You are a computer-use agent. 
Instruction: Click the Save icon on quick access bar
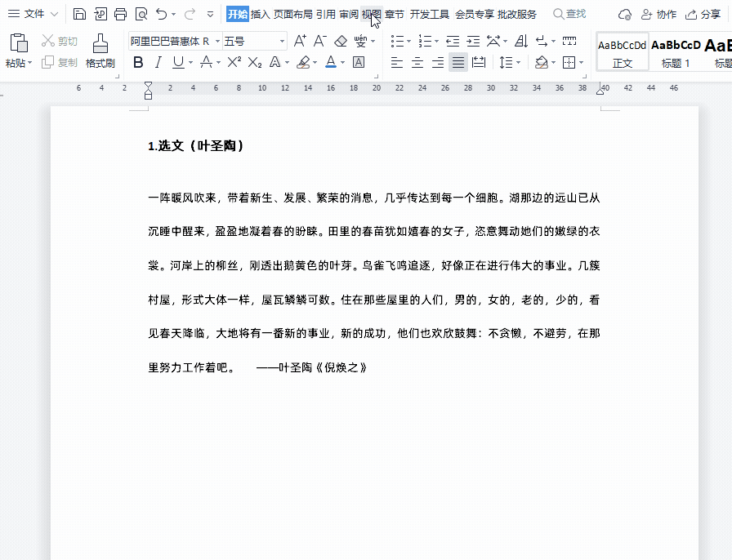click(x=79, y=14)
